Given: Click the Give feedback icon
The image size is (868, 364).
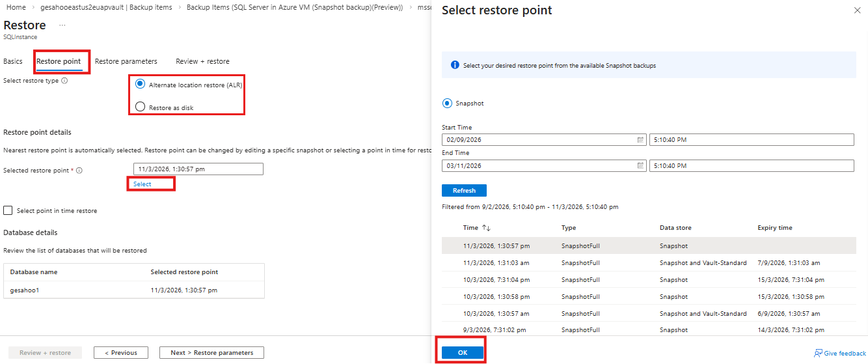Looking at the screenshot, I should (x=818, y=353).
